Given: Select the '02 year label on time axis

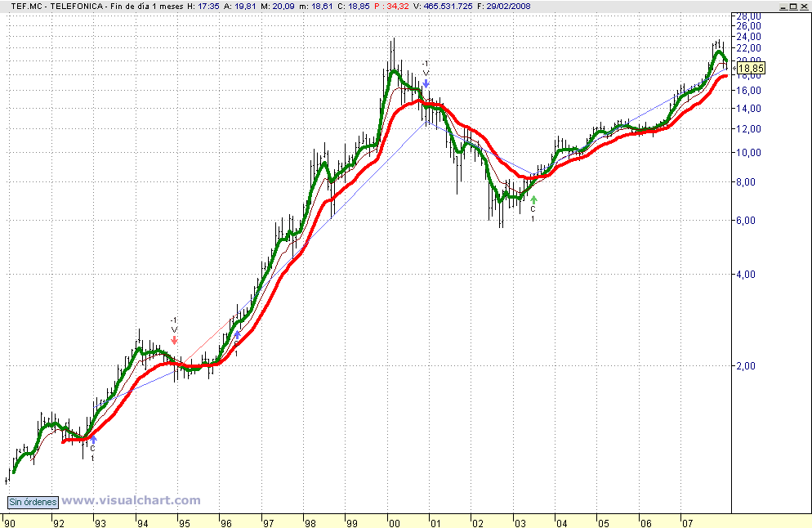Looking at the screenshot, I should (x=477, y=523).
